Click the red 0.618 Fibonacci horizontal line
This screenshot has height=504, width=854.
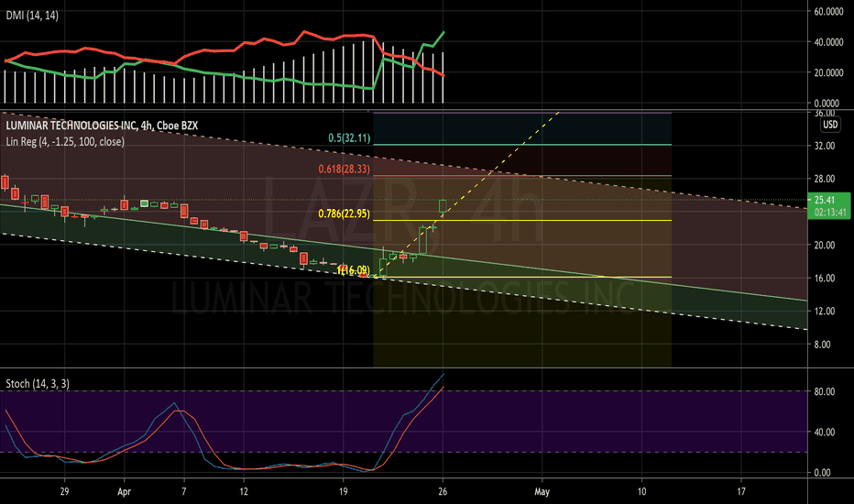[522, 176]
